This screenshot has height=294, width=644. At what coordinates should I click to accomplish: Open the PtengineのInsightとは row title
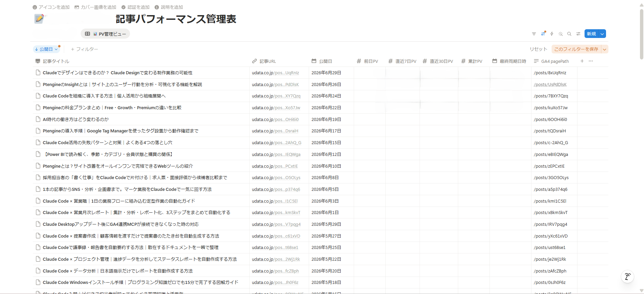pos(122,84)
